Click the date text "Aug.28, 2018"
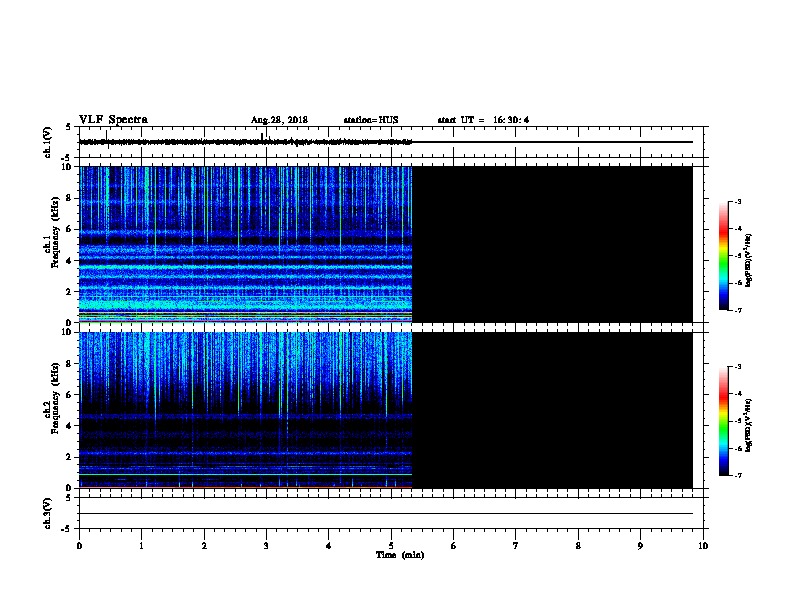The width and height of the screenshot is (792, 612). [279, 120]
